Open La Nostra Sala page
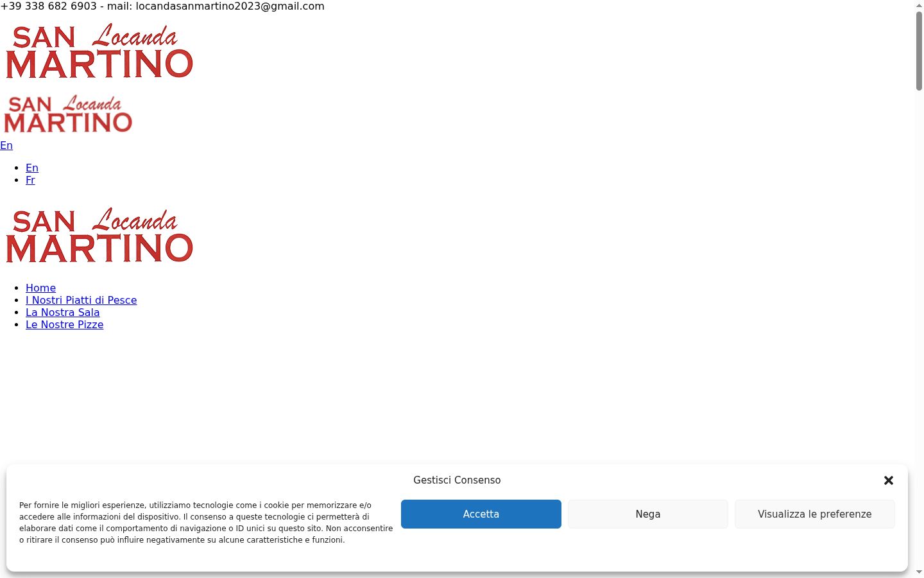The height and width of the screenshot is (578, 924). [x=62, y=312]
